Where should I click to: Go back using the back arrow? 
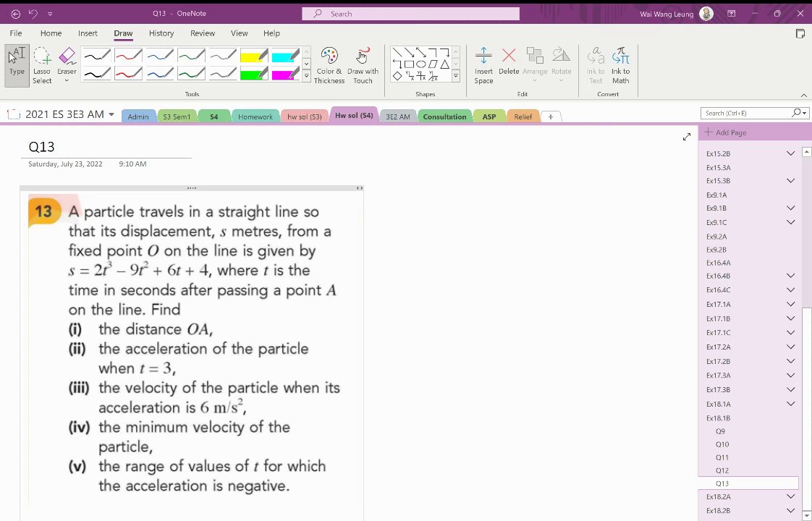pos(15,14)
